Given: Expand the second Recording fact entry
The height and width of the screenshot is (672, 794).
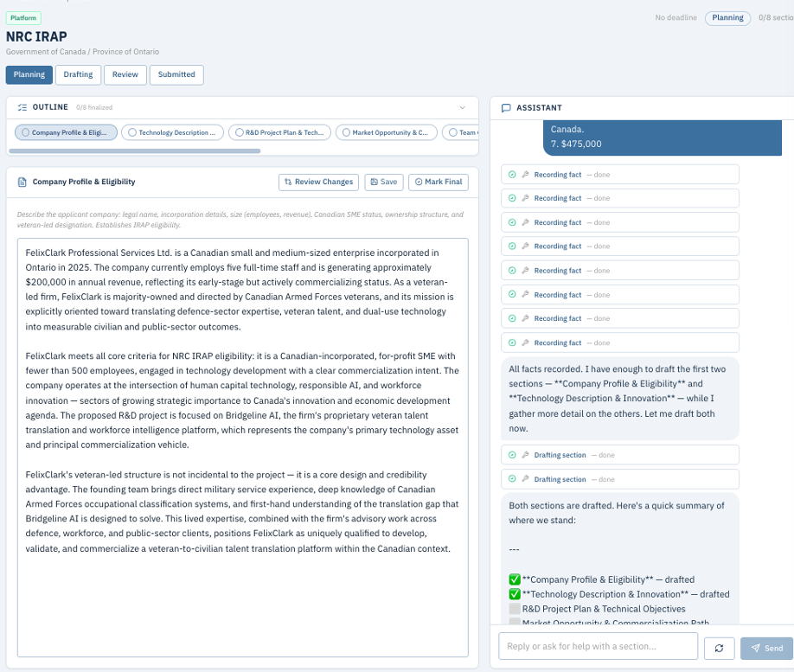Looking at the screenshot, I should (620, 198).
